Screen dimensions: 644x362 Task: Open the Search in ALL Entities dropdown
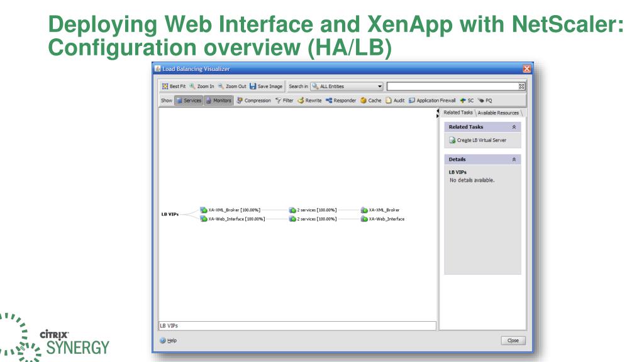coord(347,86)
